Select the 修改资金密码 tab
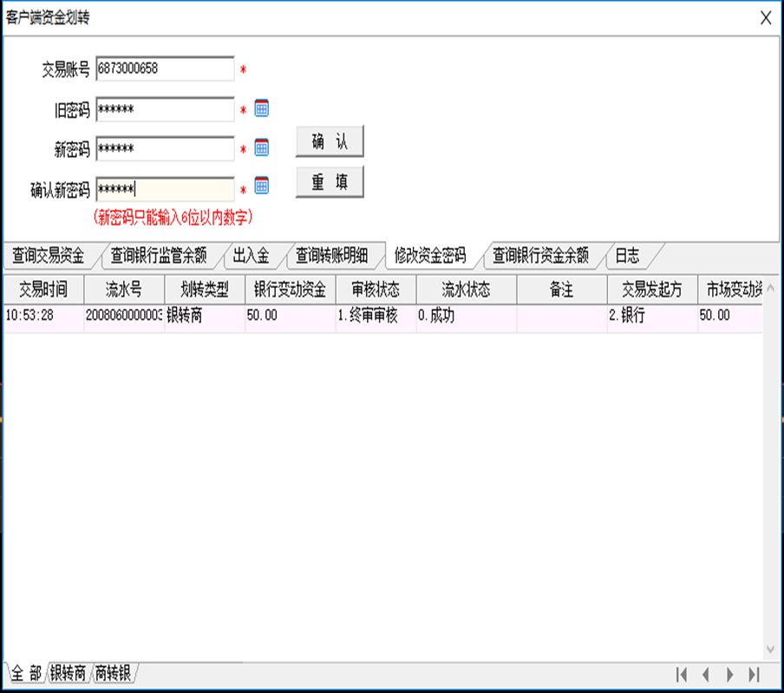 point(430,256)
